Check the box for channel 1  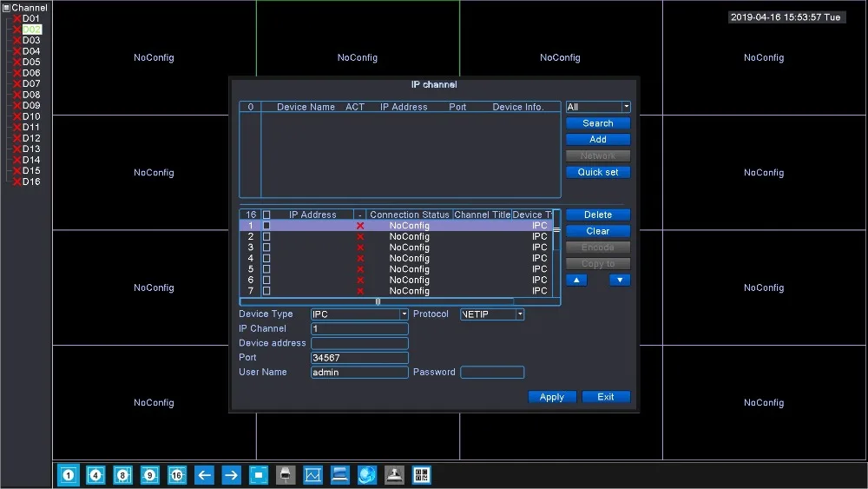pyautogui.click(x=266, y=226)
